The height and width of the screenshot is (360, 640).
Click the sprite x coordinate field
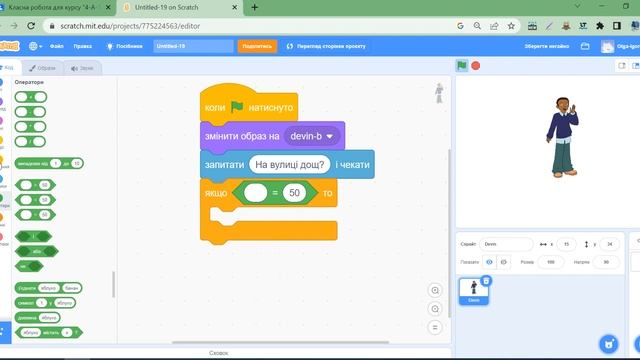coord(566,244)
